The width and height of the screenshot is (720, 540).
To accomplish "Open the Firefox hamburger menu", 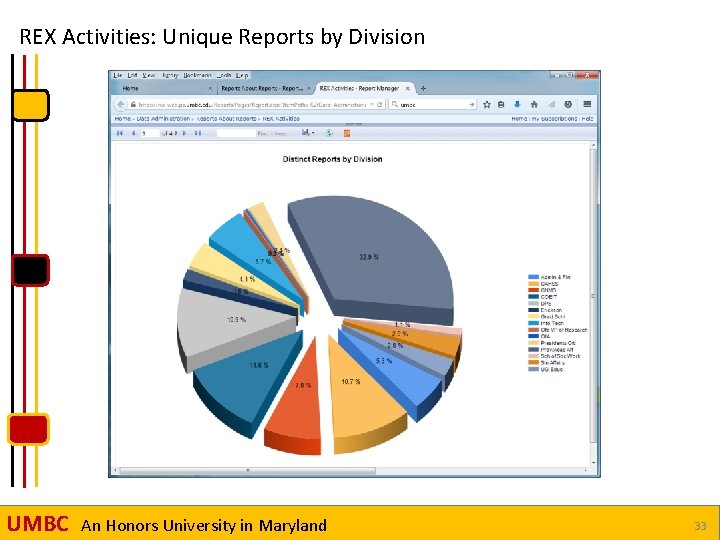I will pyautogui.click(x=587, y=104).
